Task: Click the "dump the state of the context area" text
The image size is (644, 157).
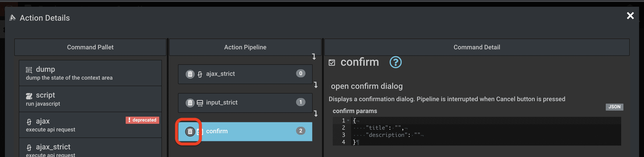Action: (x=69, y=78)
